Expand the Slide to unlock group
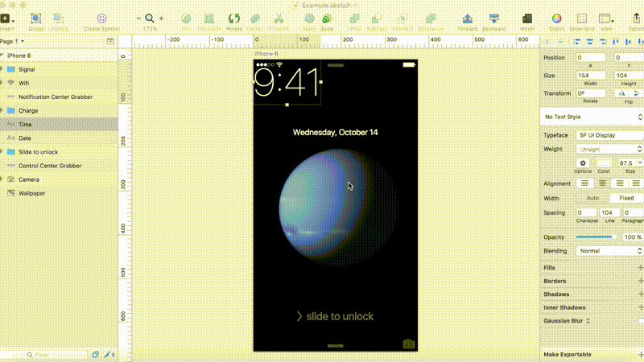 click(x=2, y=152)
